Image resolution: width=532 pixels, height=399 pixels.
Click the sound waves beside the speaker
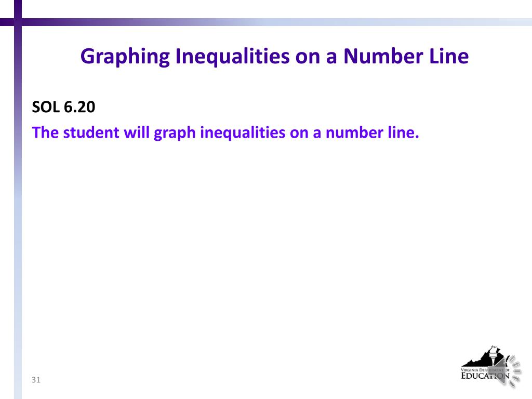[515, 371]
